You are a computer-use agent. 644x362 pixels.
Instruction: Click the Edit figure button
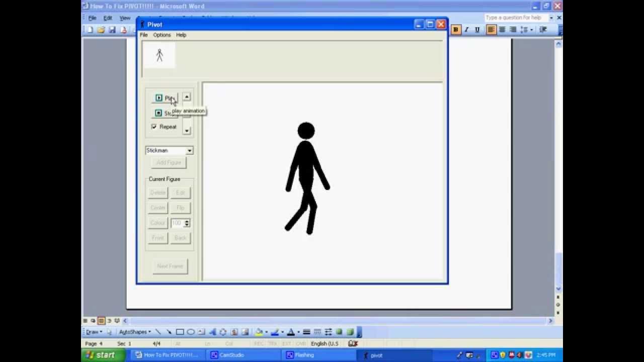tap(180, 193)
